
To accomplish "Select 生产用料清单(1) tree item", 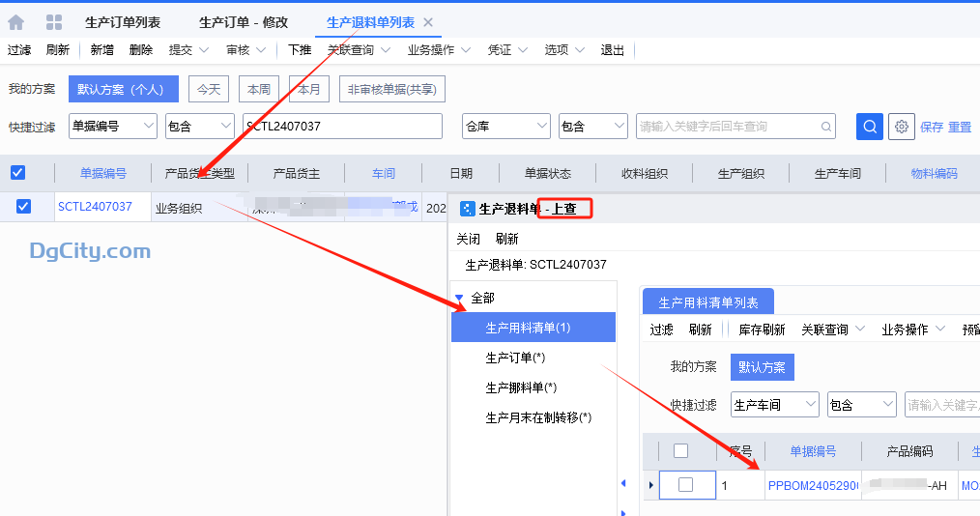I will pyautogui.click(x=533, y=328).
